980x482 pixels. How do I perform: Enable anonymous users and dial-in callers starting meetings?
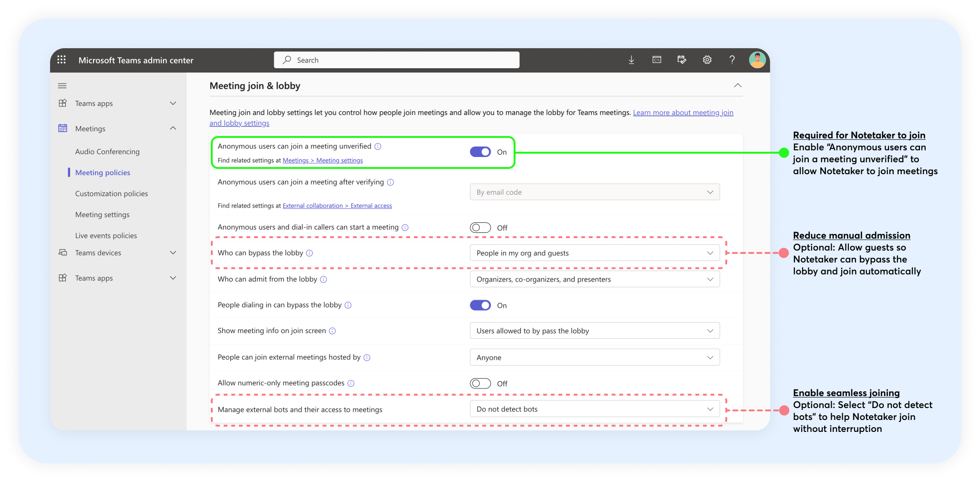[x=480, y=228]
